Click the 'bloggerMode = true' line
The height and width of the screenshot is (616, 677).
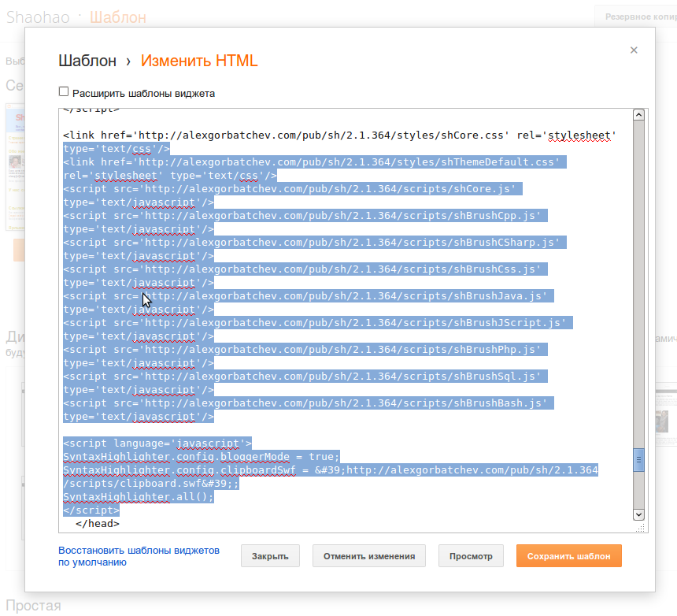(202, 457)
